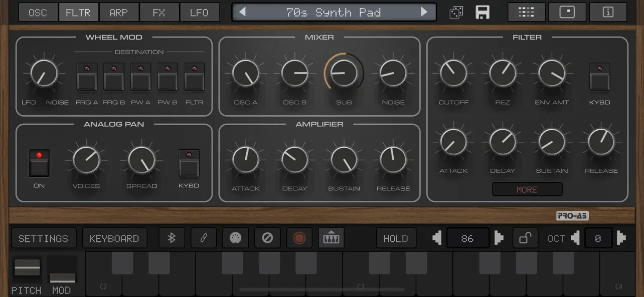Click the ENV AMT knob
Viewport: 644px width, 297px height.
click(x=552, y=74)
